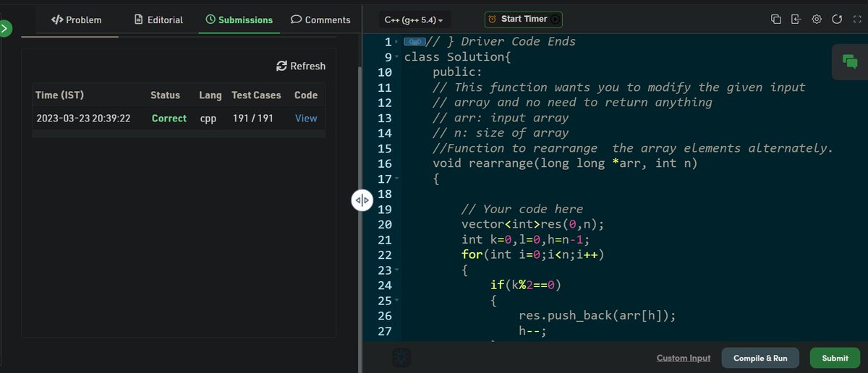Image resolution: width=868 pixels, height=373 pixels.
Task: Enter fullscreen editor mode
Action: (x=858, y=20)
